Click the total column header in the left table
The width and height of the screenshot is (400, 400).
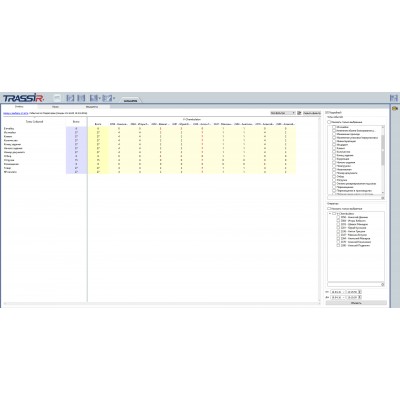(x=76, y=122)
